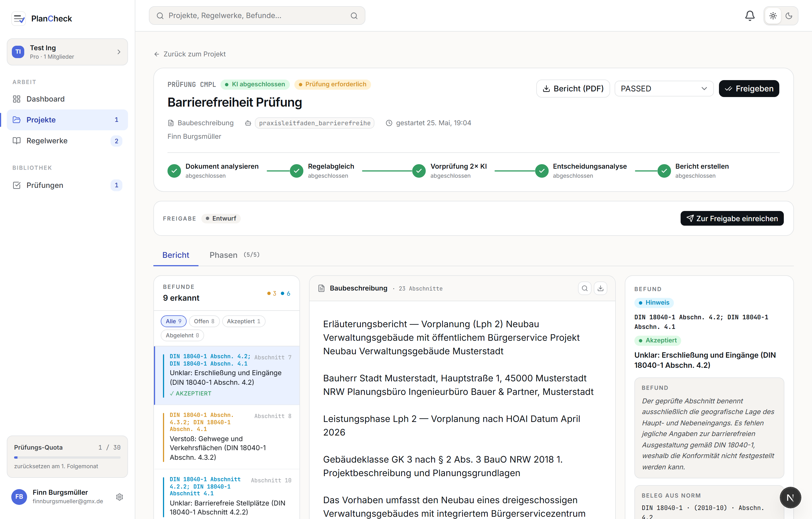
Task: Click the FB user avatar
Action: [19, 497]
